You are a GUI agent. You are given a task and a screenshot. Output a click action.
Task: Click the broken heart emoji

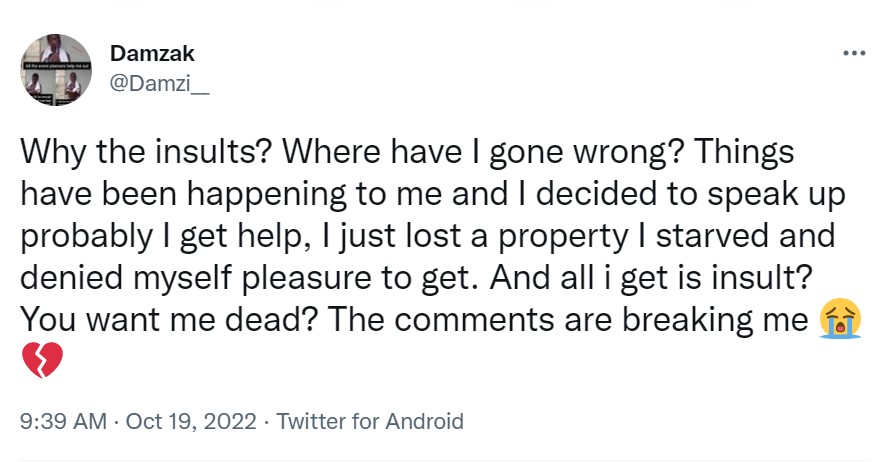[x=42, y=359]
